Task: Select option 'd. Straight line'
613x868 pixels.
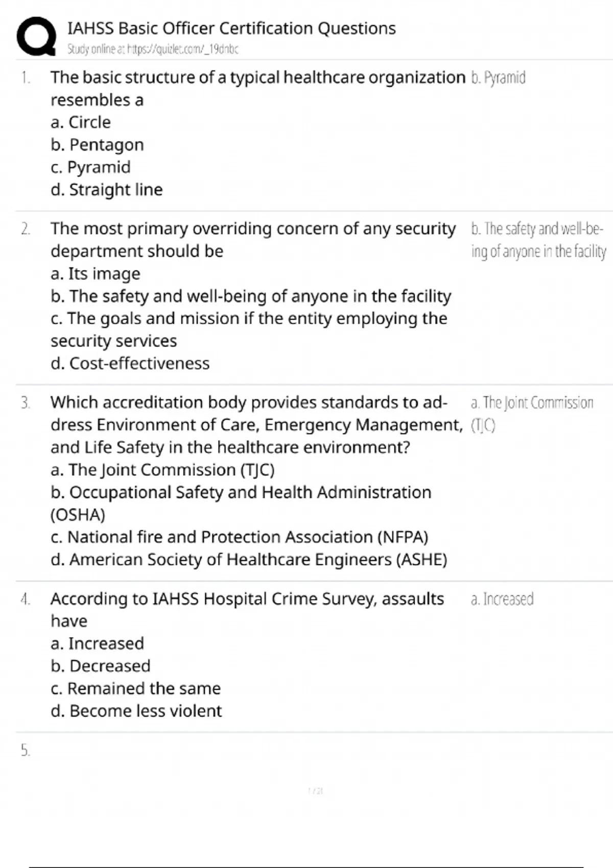Action: (x=107, y=190)
